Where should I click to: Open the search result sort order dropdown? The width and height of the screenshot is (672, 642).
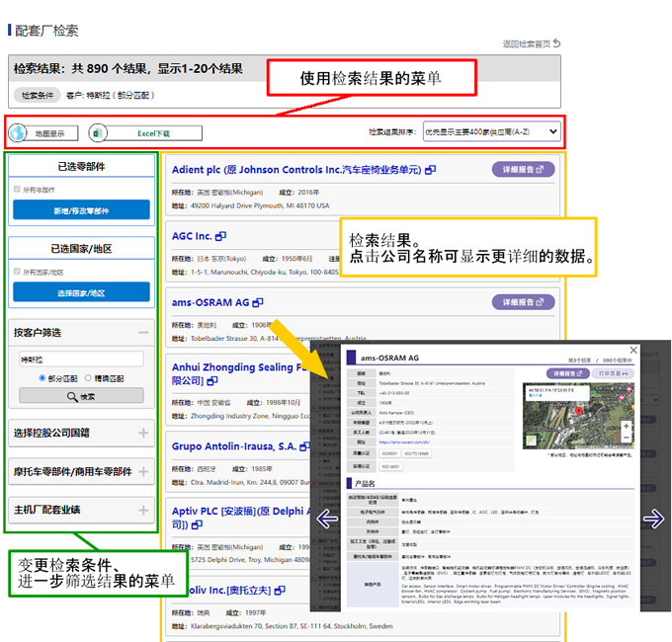point(491,131)
